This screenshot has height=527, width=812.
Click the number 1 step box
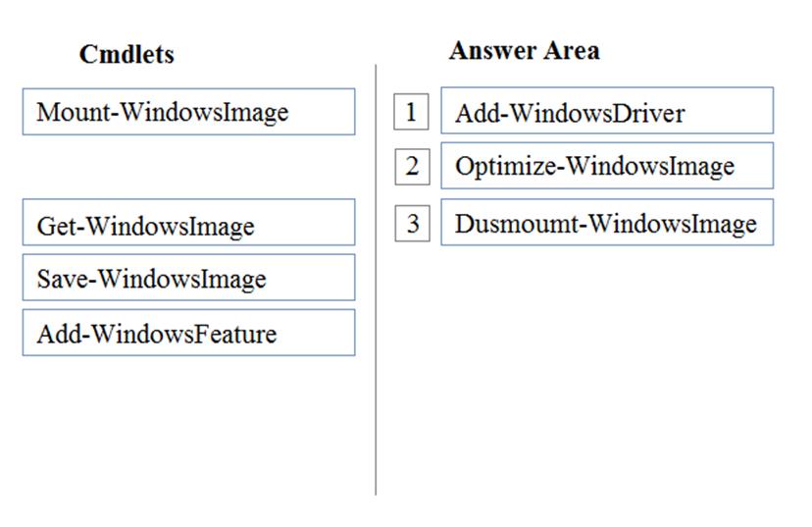pyautogui.click(x=411, y=112)
